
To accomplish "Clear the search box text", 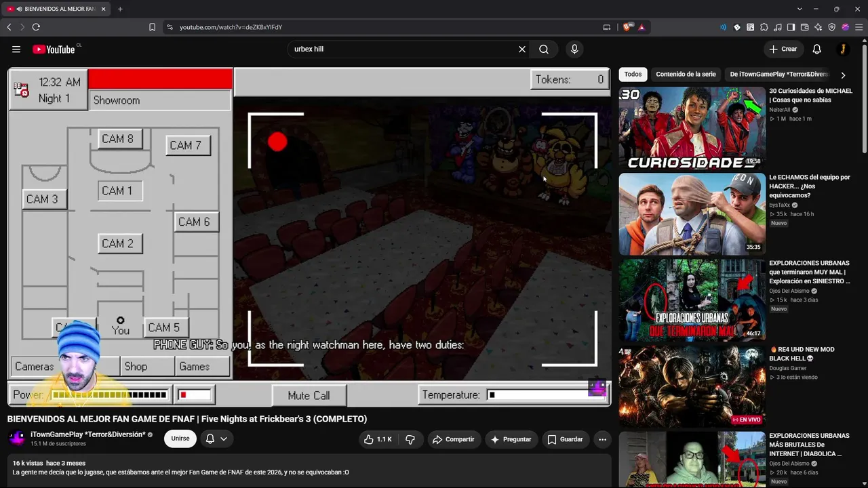I will click(522, 49).
